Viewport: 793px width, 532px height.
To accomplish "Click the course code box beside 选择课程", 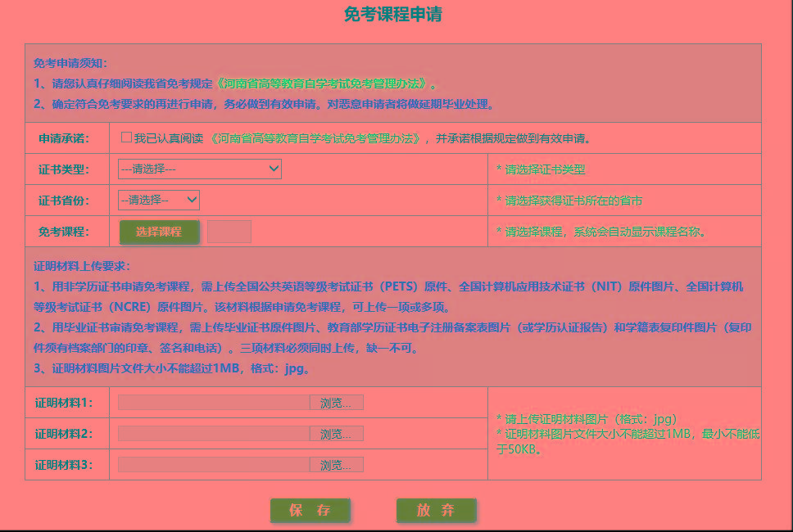I will click(x=229, y=232).
